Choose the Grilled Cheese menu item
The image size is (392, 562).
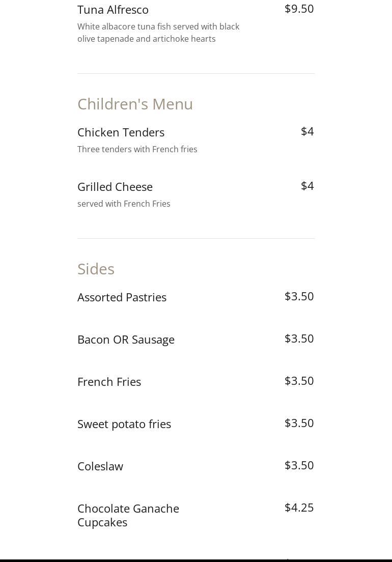[x=115, y=187]
